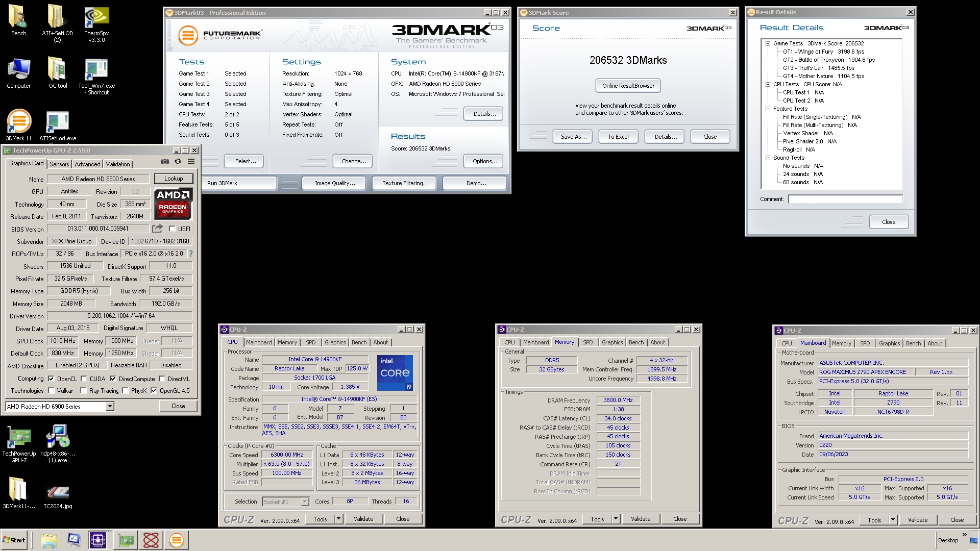Switch to Sensors tab in GPU-Z
The width and height of the screenshot is (980, 551).
point(59,164)
